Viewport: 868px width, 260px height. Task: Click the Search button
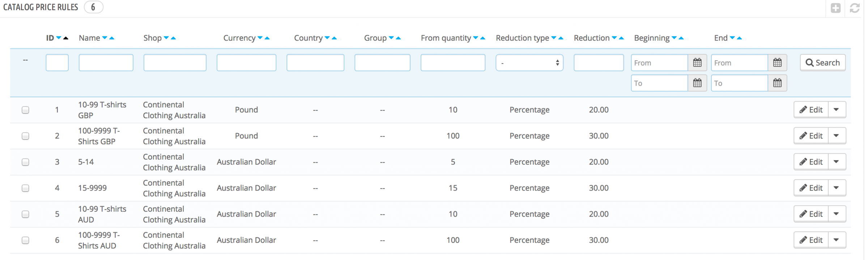coord(822,63)
